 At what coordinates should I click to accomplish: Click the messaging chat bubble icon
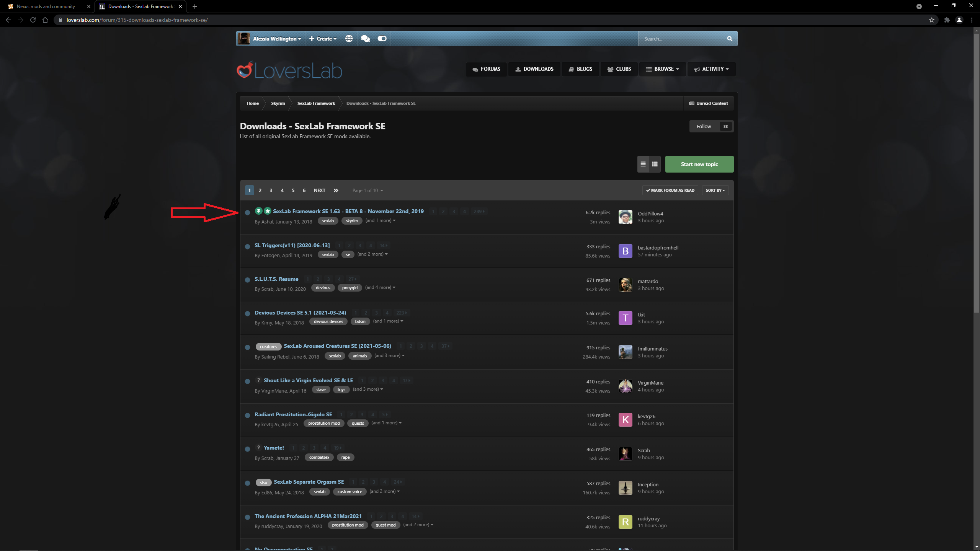(366, 38)
